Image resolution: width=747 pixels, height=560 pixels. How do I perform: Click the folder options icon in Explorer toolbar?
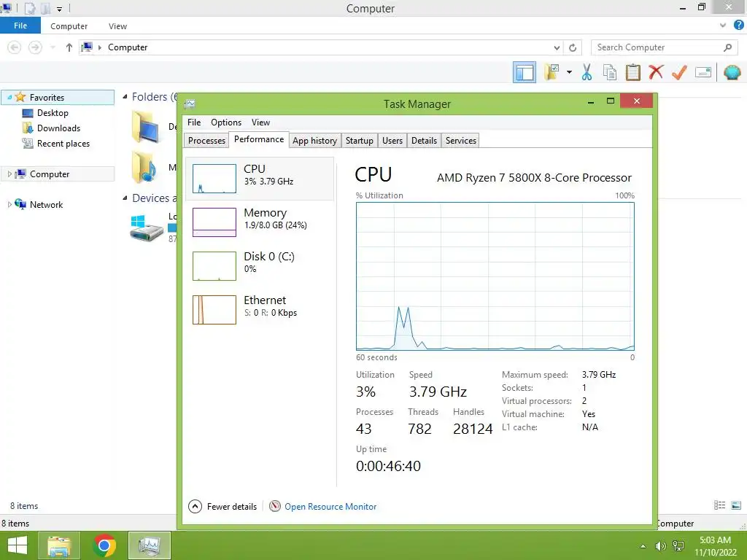click(551, 72)
